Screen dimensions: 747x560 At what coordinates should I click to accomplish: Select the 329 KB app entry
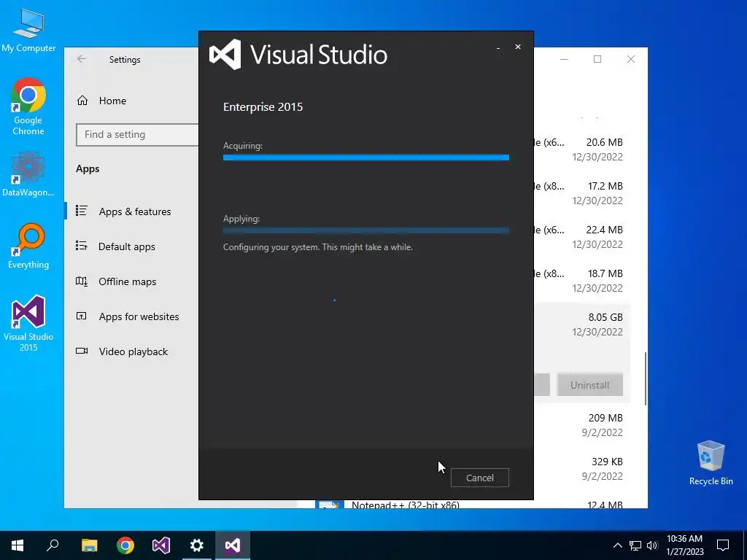coord(582,469)
